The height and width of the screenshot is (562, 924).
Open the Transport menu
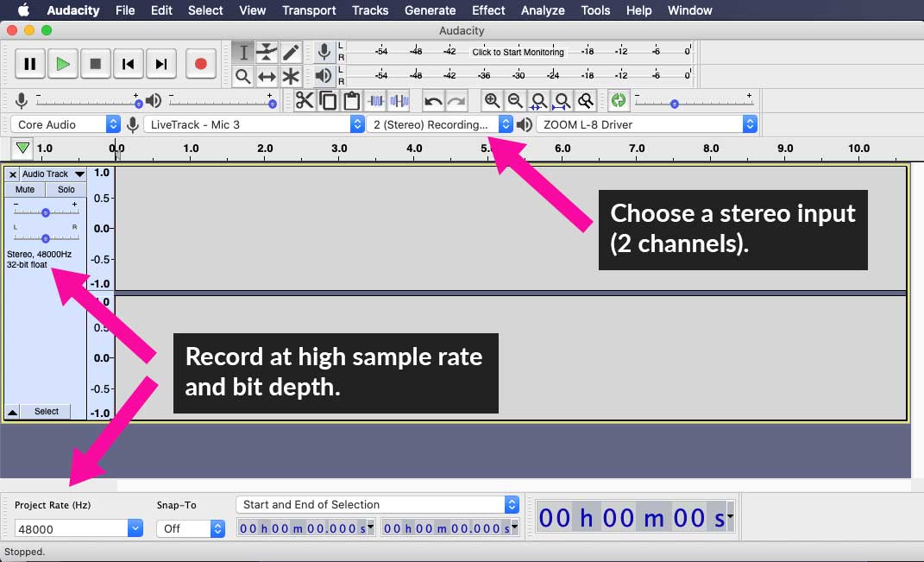[309, 10]
